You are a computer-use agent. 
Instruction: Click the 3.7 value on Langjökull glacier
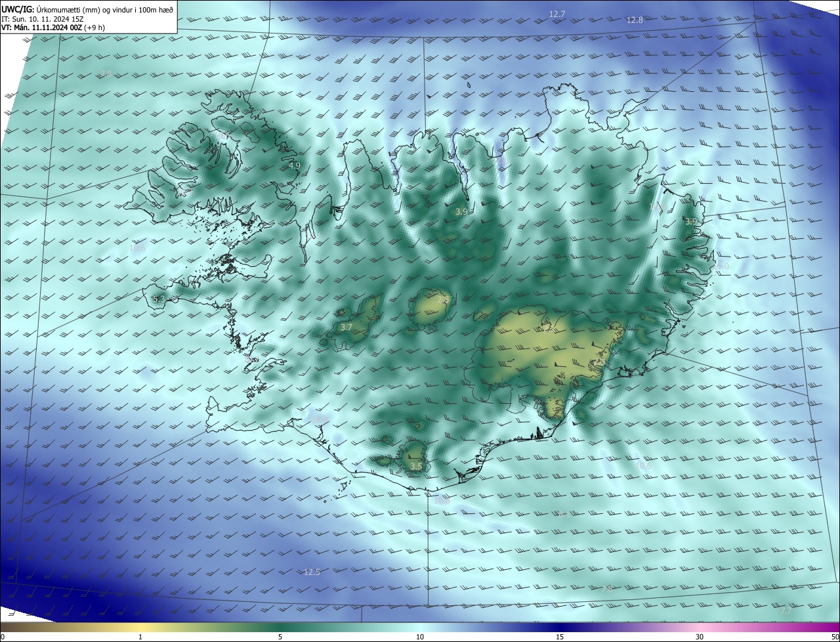pos(346,327)
